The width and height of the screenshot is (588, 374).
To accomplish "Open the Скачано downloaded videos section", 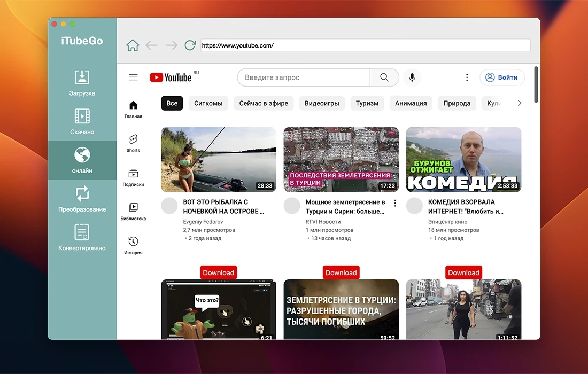I will (x=82, y=121).
